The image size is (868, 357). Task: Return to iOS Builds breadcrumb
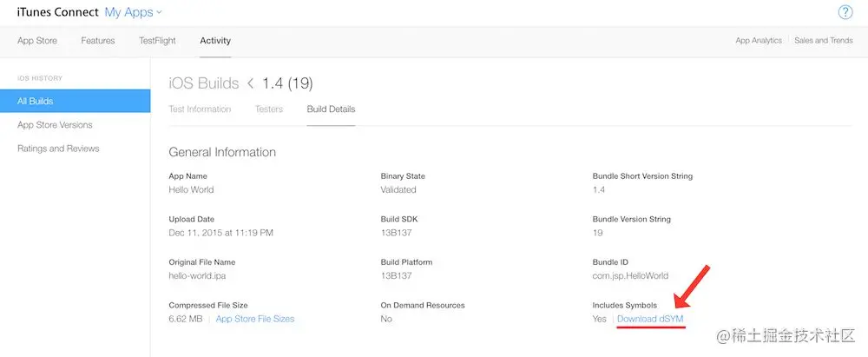point(203,83)
